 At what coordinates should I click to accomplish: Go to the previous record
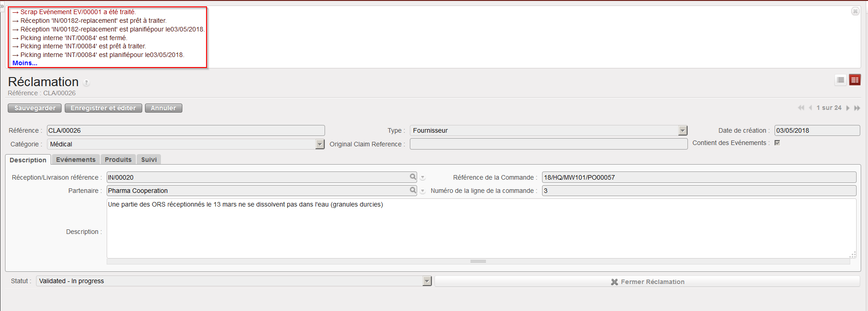pyautogui.click(x=811, y=108)
